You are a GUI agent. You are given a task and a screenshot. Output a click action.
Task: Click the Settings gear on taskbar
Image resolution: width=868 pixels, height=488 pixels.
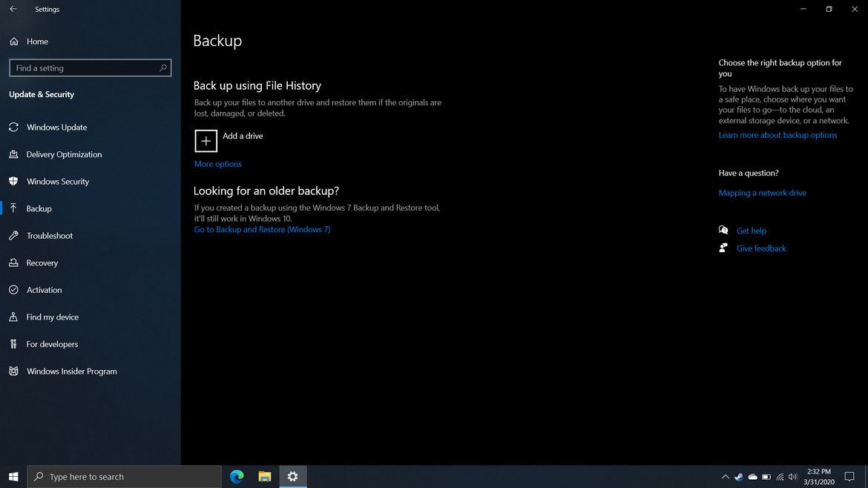293,476
